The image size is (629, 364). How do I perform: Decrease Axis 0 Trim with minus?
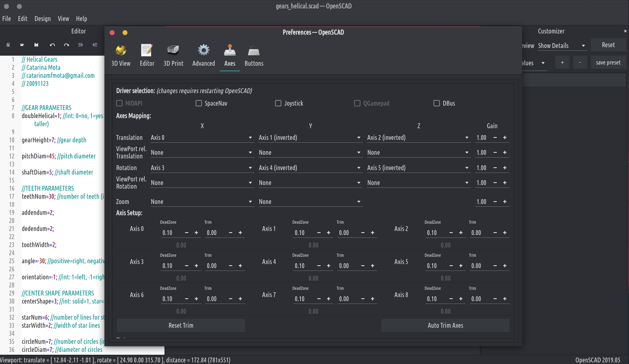coord(231,233)
